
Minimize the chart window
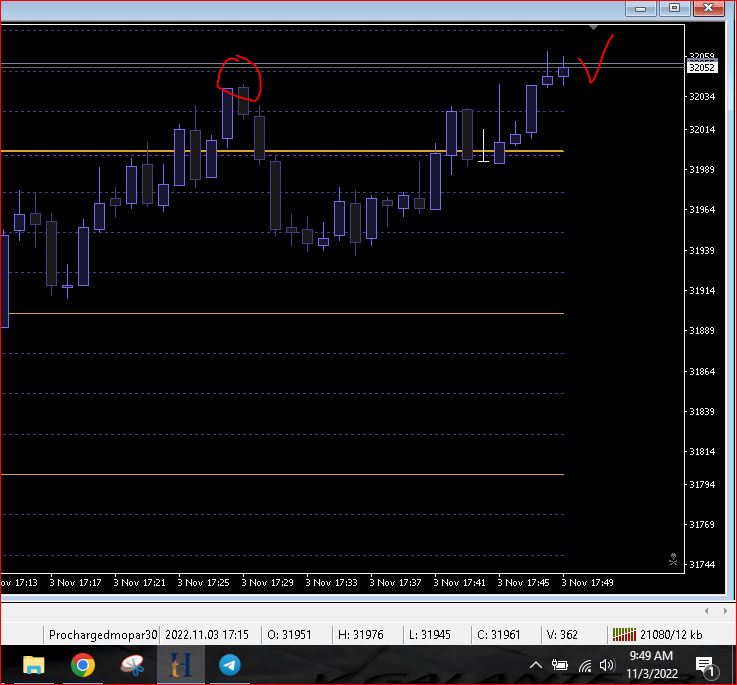[640, 9]
